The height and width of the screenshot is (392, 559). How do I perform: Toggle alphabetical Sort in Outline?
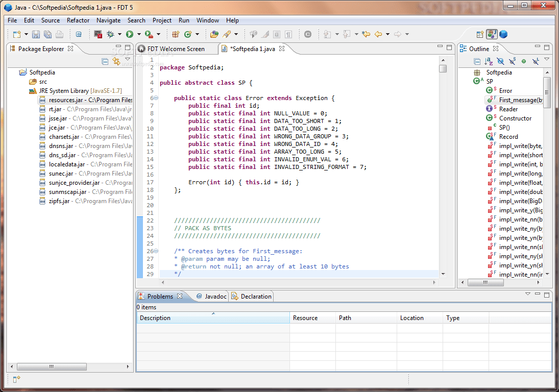coord(489,61)
